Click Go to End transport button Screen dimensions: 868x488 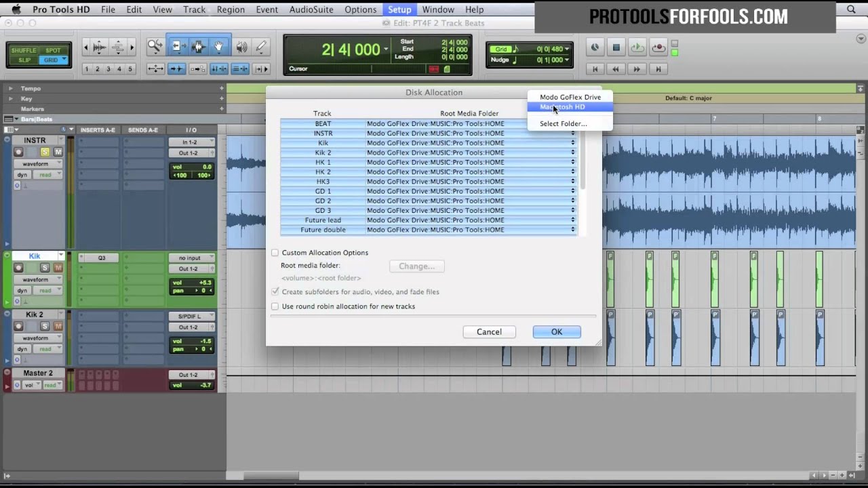point(658,68)
